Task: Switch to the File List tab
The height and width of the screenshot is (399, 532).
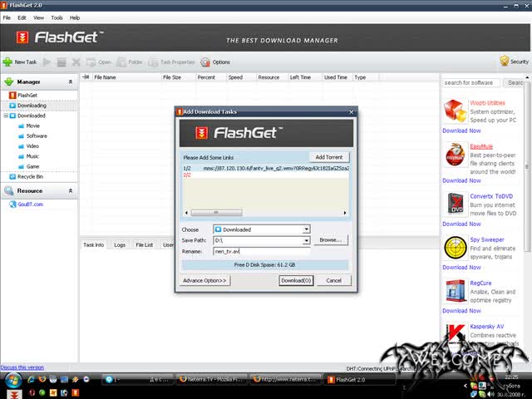Action: pyautogui.click(x=144, y=244)
